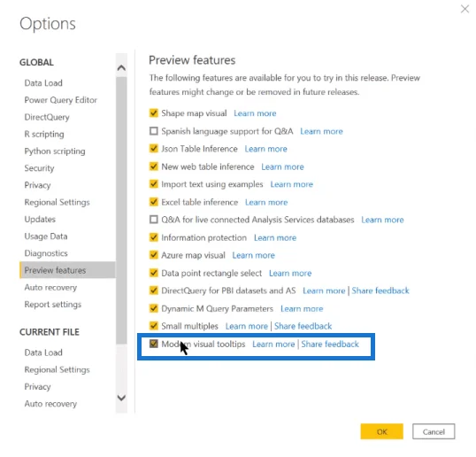
Task: Open Share feedback for Modern visual tooltips
Action: pyautogui.click(x=330, y=344)
